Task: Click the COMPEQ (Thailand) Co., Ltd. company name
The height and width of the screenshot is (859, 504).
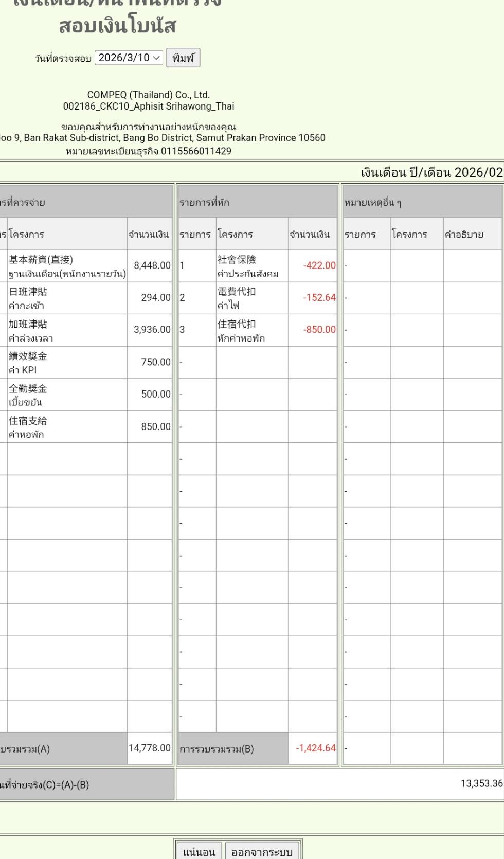Action: point(148,95)
